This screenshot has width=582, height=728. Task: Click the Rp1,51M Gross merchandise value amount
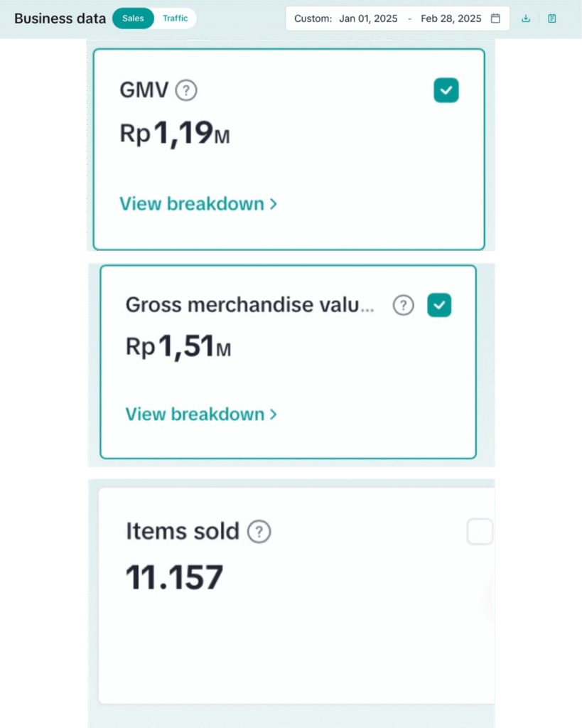point(178,346)
